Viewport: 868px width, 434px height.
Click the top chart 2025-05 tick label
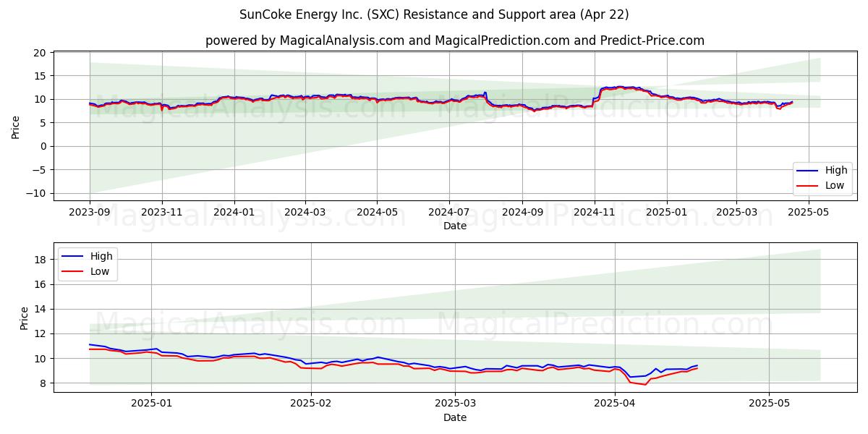pyautogui.click(x=808, y=212)
